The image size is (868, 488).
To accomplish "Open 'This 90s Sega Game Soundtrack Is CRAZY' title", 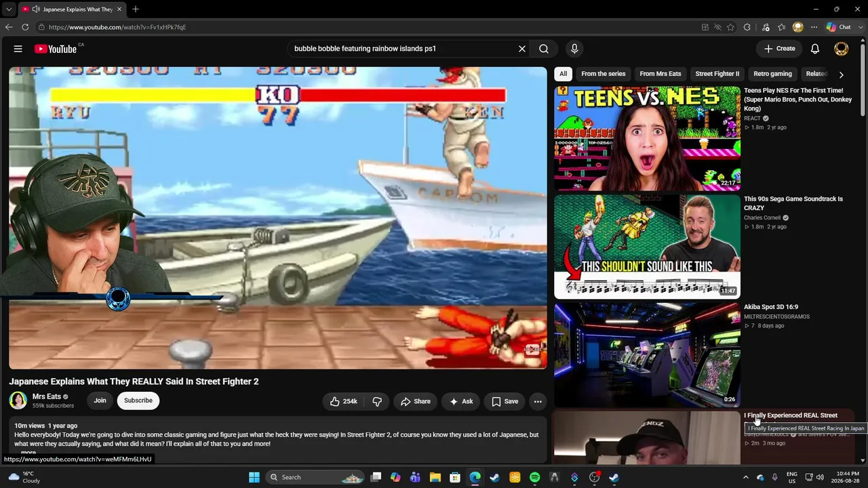I will click(793, 203).
